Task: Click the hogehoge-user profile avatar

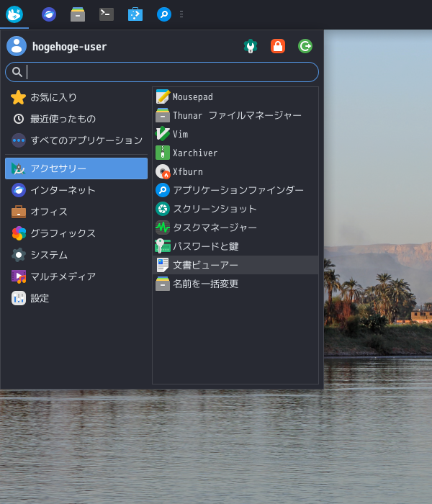Action: (x=17, y=46)
